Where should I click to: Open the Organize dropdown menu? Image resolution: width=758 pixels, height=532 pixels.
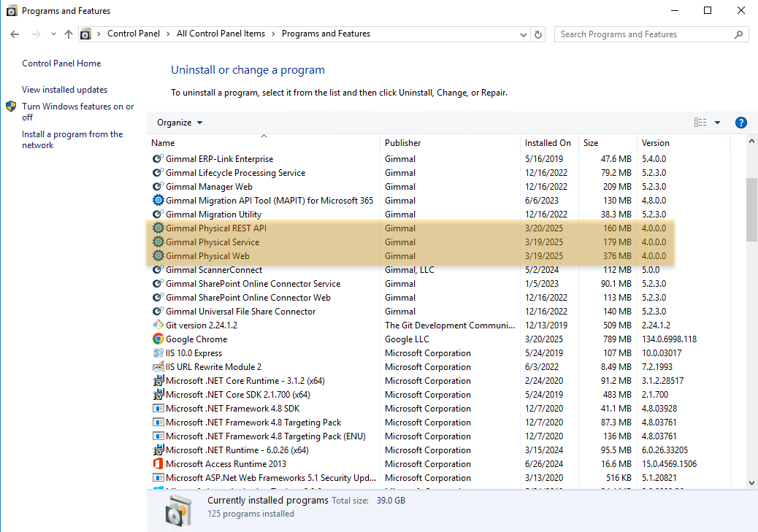coord(180,123)
